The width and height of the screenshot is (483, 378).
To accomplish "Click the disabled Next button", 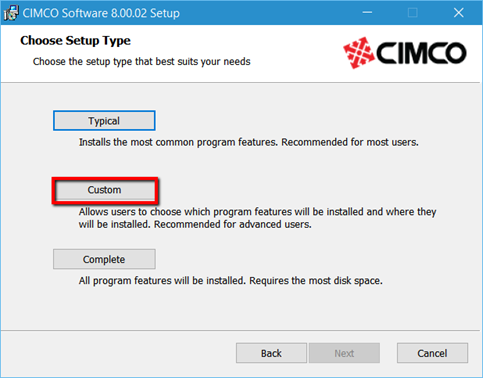I will (x=344, y=353).
